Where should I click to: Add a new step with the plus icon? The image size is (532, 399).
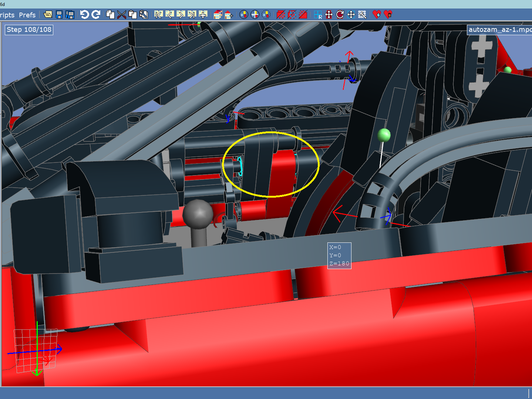203,15
